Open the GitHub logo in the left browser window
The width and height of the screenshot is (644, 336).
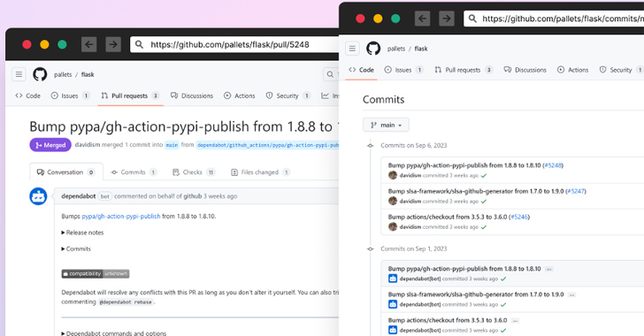click(40, 74)
